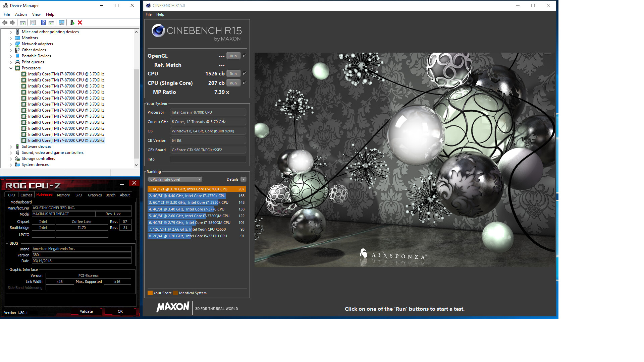
Task: Click the Software devices category icon
Action: click(17, 146)
